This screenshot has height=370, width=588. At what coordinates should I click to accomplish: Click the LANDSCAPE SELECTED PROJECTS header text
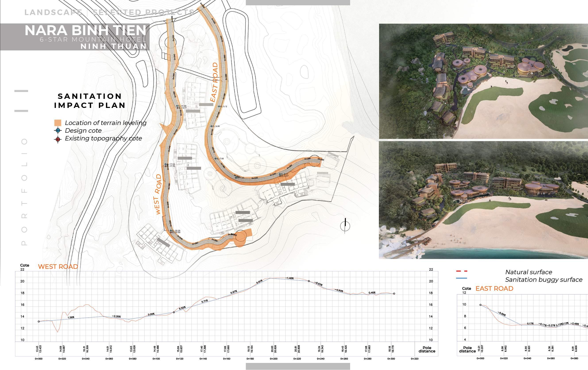[x=109, y=12]
